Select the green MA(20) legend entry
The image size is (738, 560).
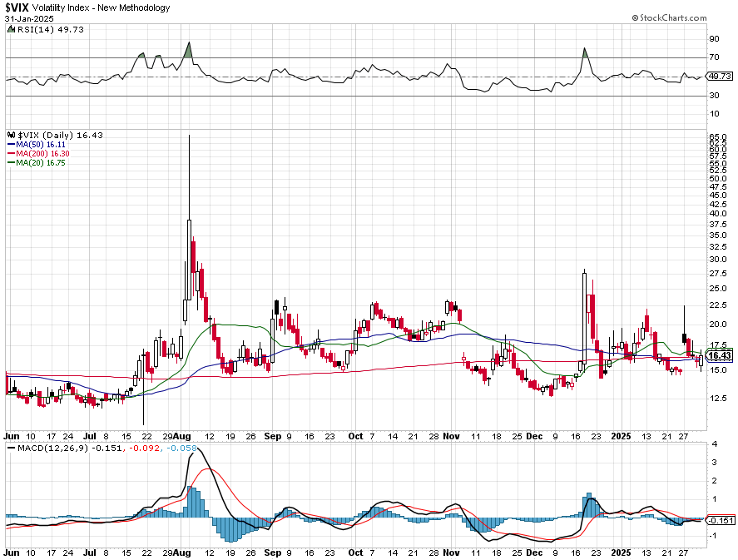pos(37,163)
